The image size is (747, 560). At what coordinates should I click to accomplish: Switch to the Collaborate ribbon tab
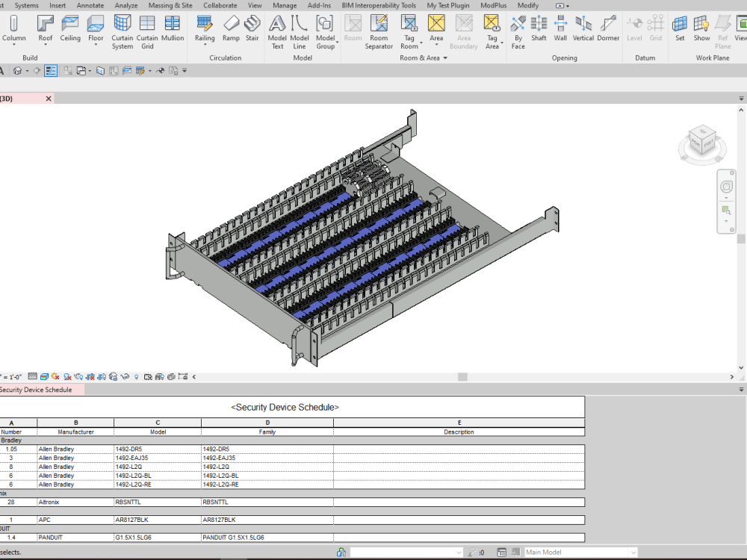[x=220, y=5]
